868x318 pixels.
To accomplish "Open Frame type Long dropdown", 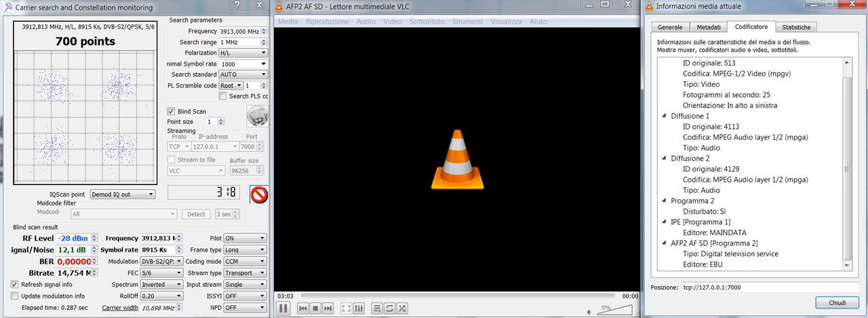I will pyautogui.click(x=245, y=250).
